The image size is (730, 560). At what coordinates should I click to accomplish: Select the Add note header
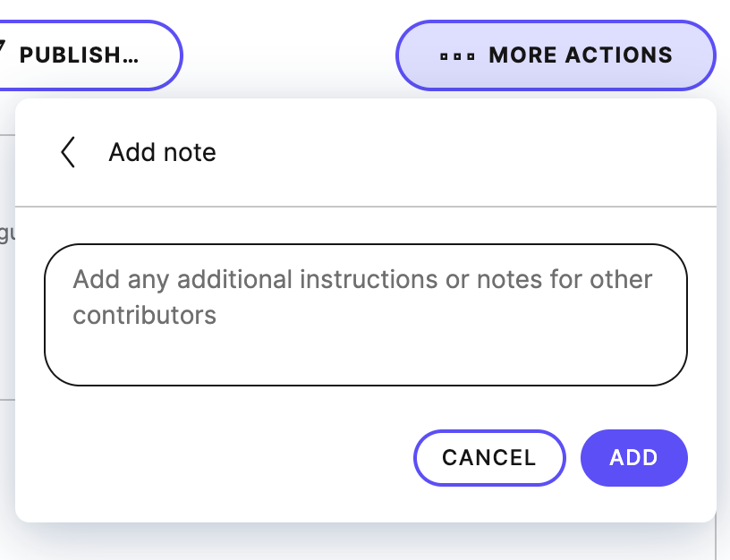point(162,152)
